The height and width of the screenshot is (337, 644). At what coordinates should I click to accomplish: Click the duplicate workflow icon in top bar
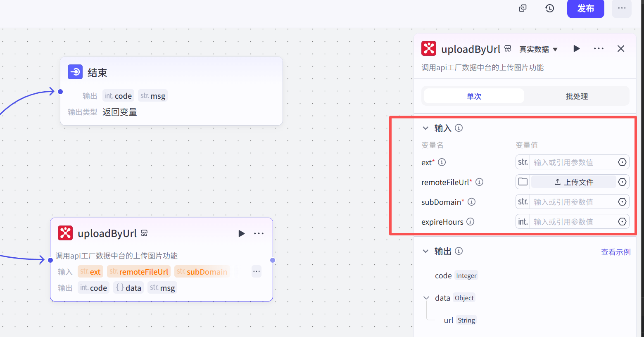[x=523, y=8]
